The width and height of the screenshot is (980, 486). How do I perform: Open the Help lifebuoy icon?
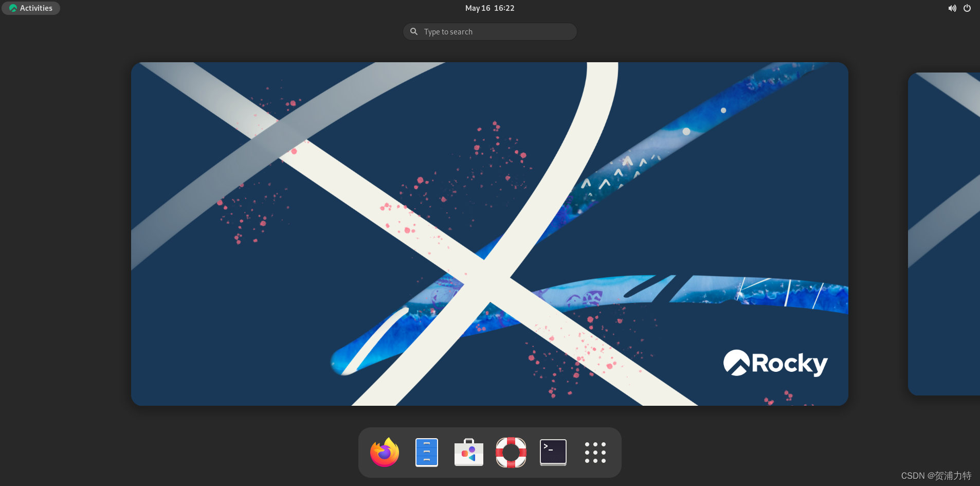511,453
